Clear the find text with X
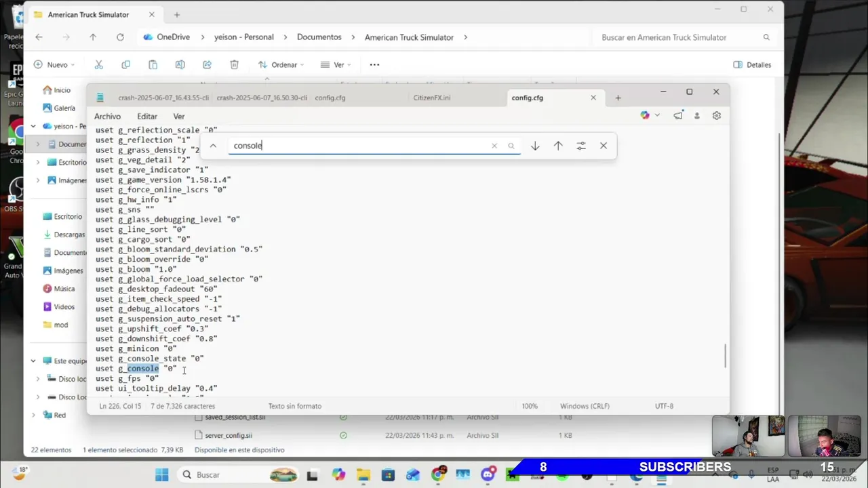 pos(494,146)
